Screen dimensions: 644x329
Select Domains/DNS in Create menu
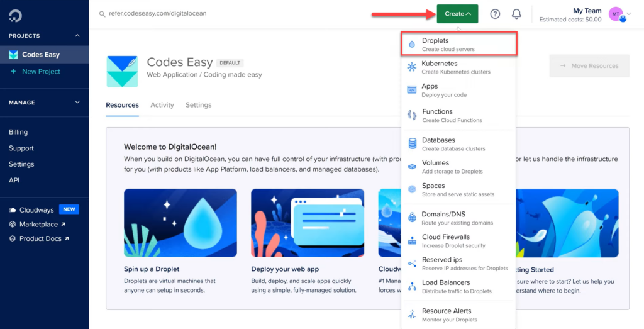pyautogui.click(x=458, y=218)
